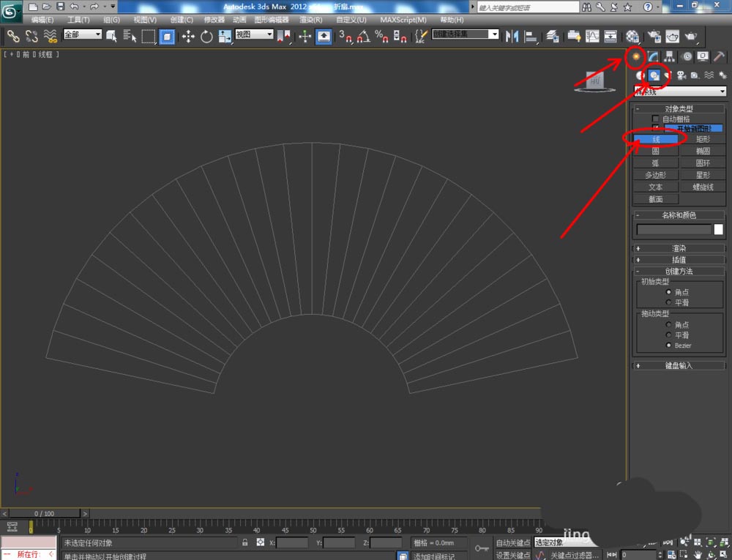Screen dimensions: 732x560
Task: Open the Modify panel tab
Action: [x=652, y=56]
